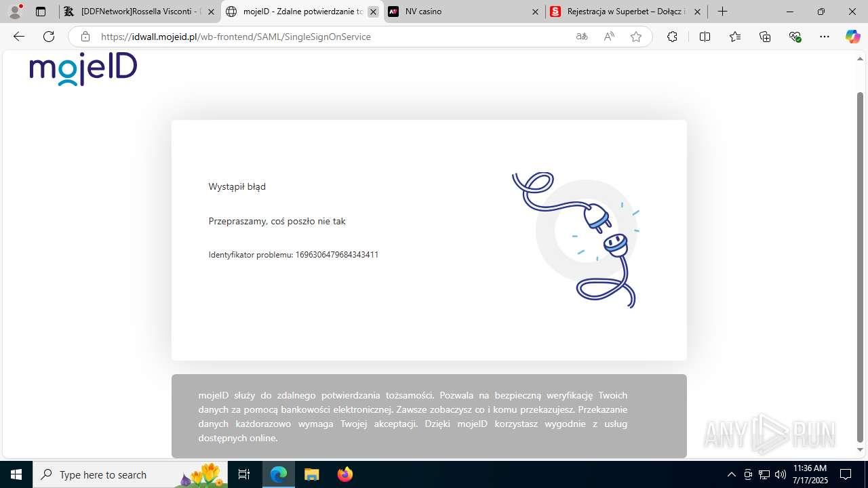Launch Firefox from the taskbar
Image resolution: width=868 pixels, height=488 pixels.
345,474
